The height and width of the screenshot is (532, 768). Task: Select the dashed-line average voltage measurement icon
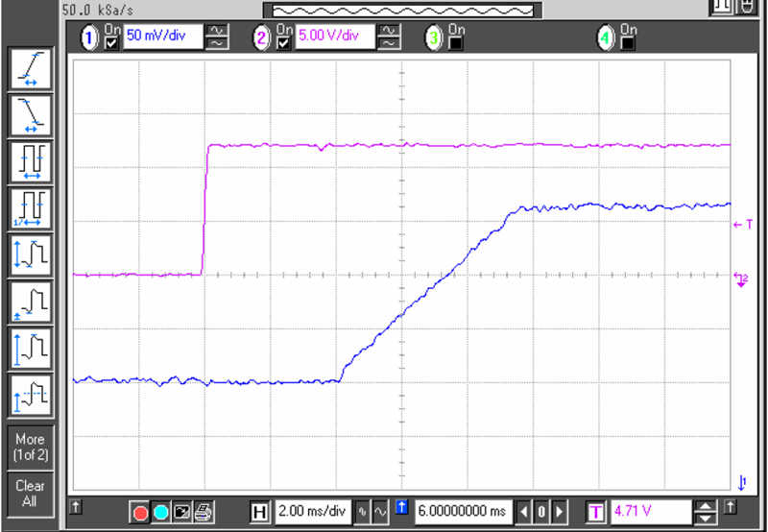(31, 395)
